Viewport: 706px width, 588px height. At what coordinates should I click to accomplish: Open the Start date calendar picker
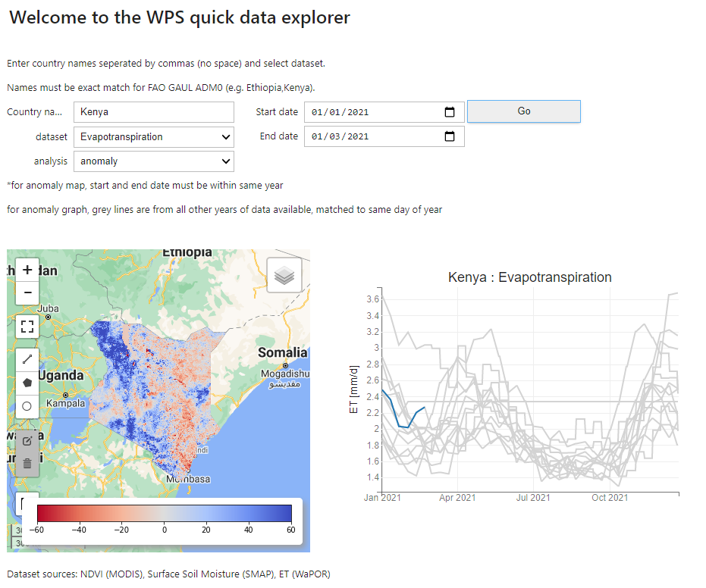click(x=450, y=112)
